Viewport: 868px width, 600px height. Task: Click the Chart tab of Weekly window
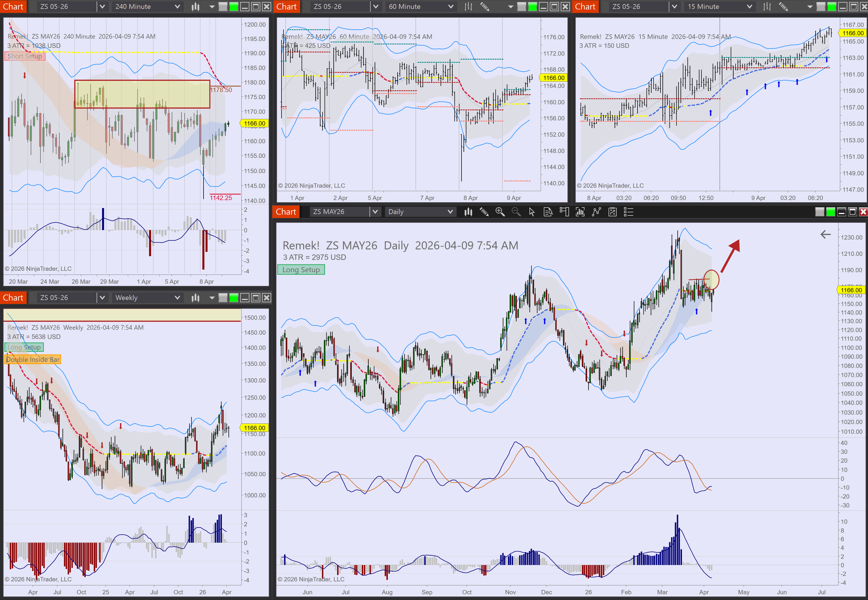13,298
